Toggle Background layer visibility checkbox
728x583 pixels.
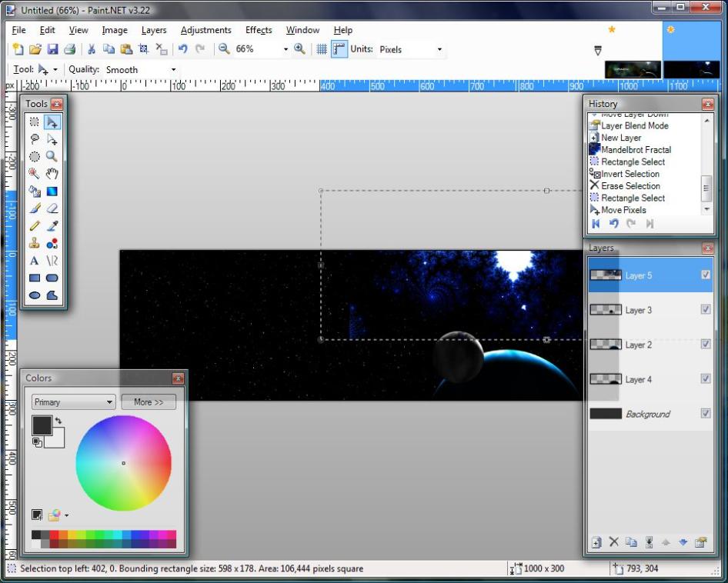[706, 414]
